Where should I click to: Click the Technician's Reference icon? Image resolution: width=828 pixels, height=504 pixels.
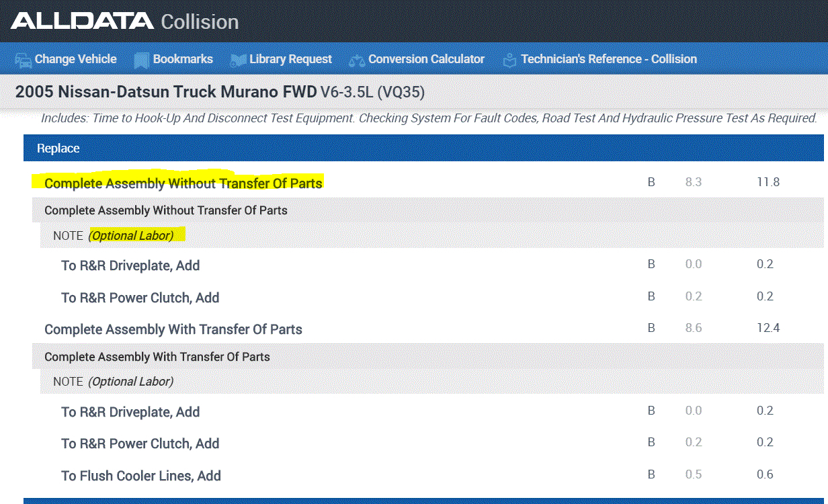pyautogui.click(x=510, y=60)
